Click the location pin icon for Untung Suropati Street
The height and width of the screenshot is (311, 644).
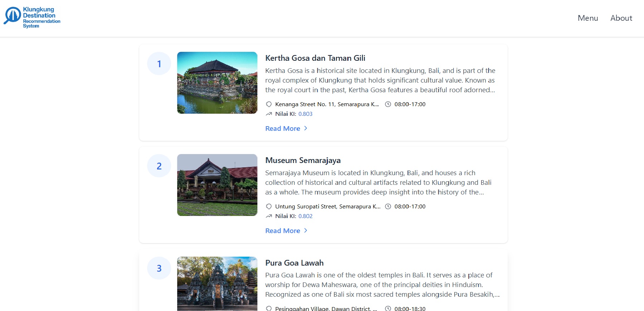269,207
